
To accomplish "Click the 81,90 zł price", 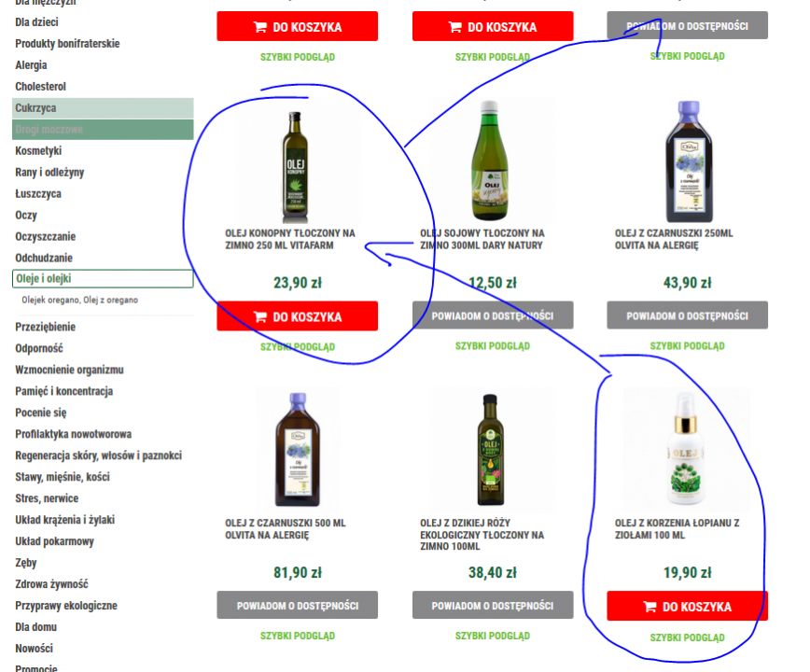I will point(298,573).
